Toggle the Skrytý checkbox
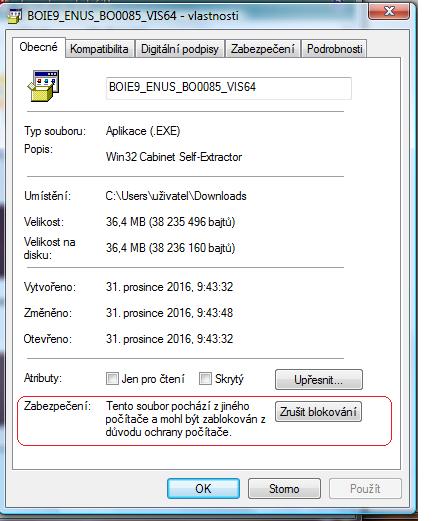The width and height of the screenshot is (441, 521). (205, 378)
